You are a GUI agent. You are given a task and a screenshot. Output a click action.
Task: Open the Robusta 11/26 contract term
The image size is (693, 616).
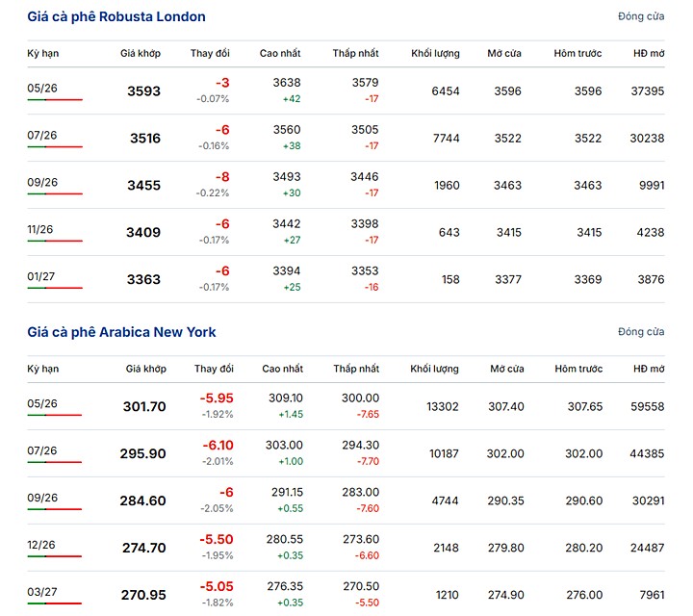coord(42,229)
